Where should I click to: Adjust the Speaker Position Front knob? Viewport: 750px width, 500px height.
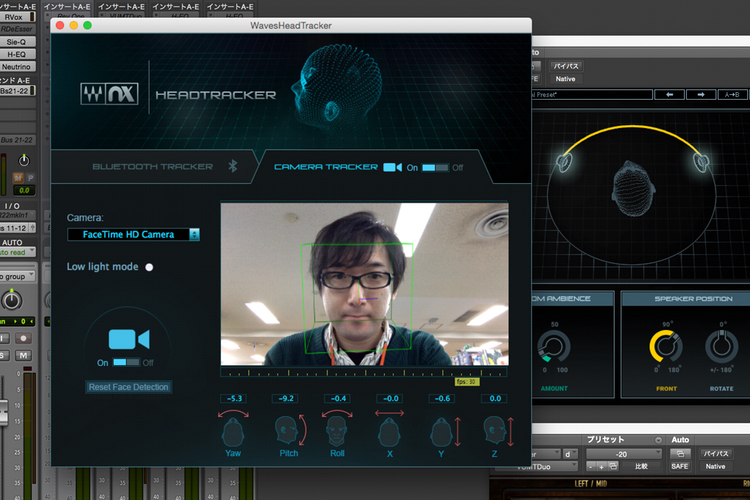(x=665, y=346)
